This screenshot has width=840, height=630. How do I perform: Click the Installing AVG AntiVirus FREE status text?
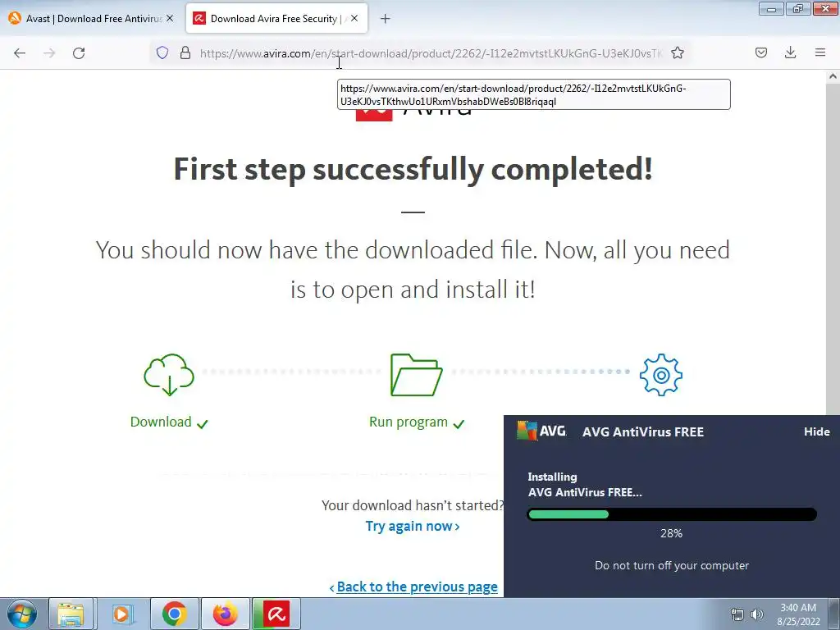point(584,484)
